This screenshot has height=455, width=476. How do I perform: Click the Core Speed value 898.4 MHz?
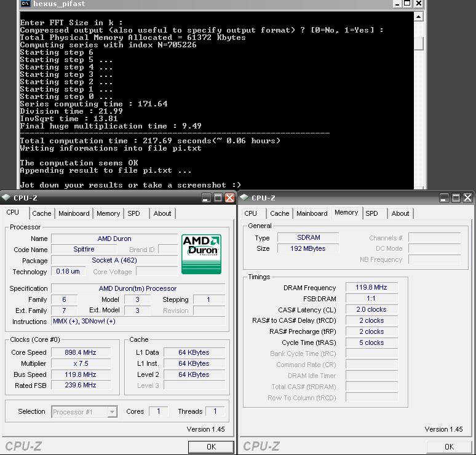[x=81, y=352]
